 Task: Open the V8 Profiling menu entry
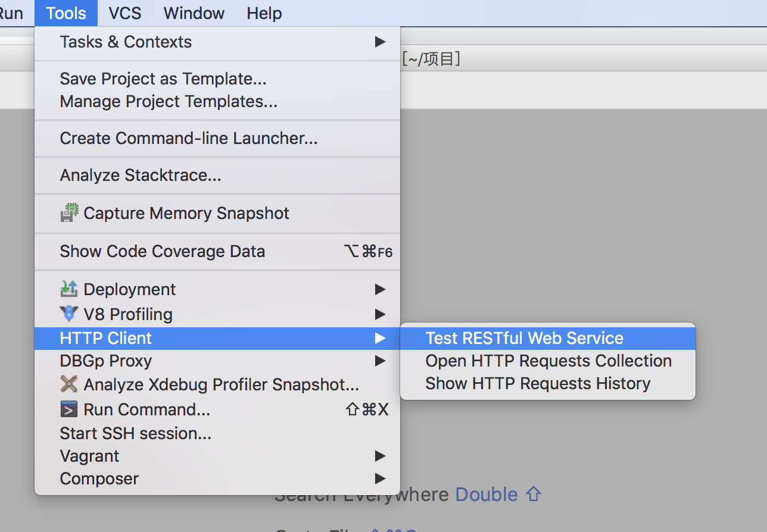[x=217, y=314]
